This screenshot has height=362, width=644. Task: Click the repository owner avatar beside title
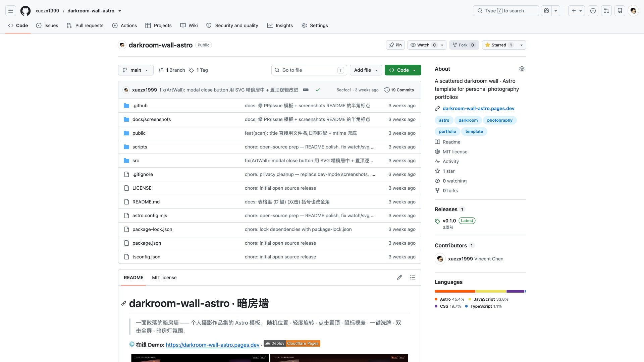[122, 45]
